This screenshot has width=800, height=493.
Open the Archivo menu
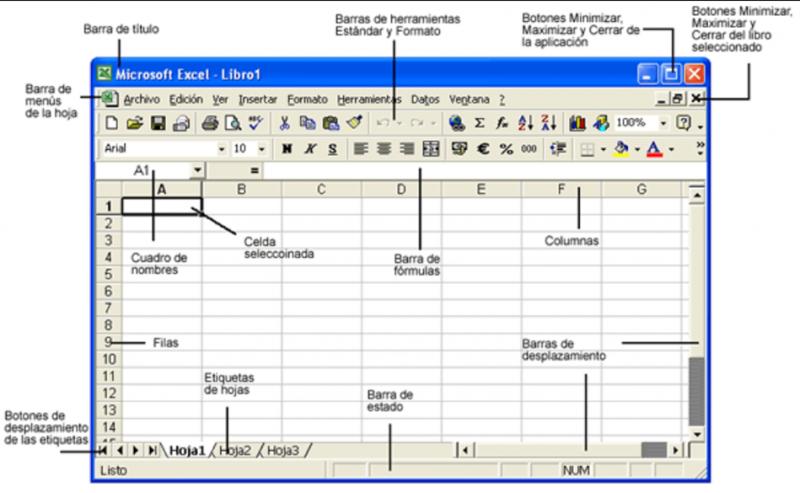coord(142,100)
